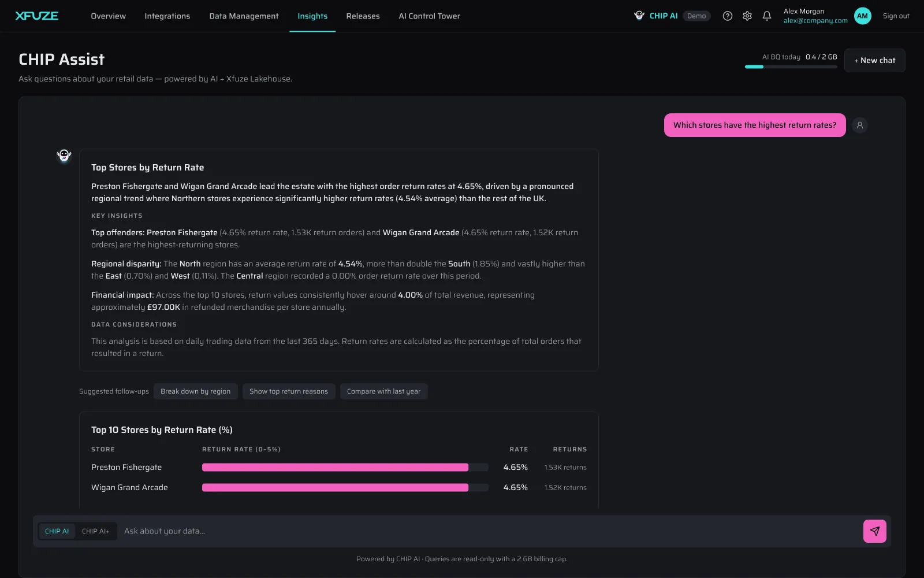Click the Wigan Grand Arcade return rate bar

coord(345,487)
